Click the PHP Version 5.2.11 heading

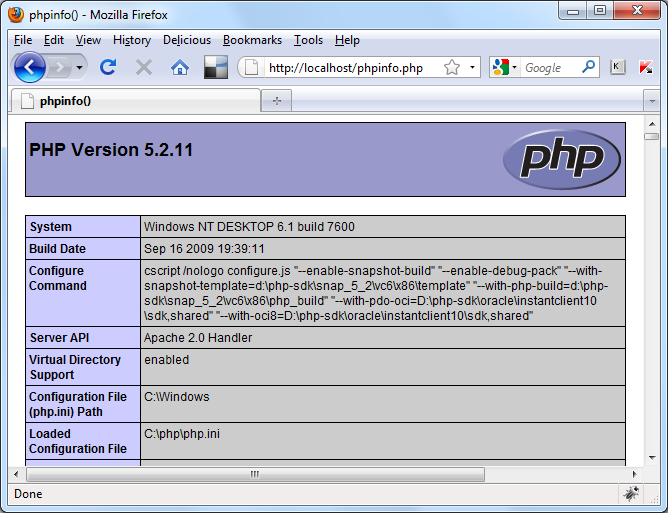click(x=111, y=150)
